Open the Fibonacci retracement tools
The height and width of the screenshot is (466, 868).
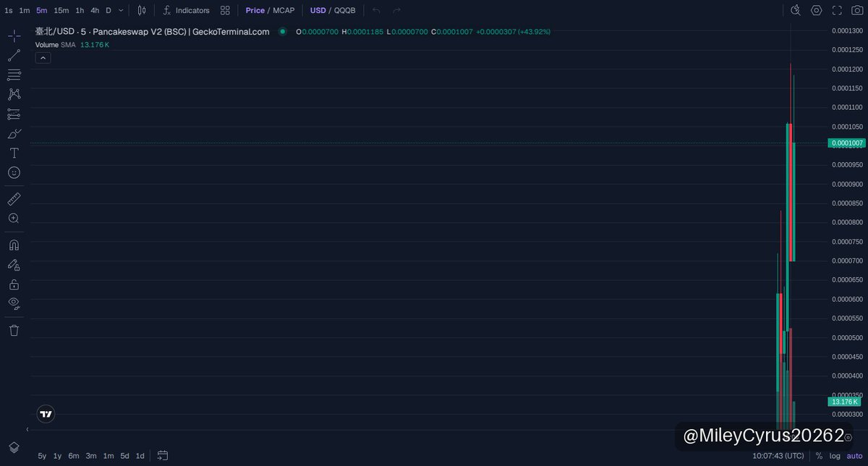[x=14, y=75]
